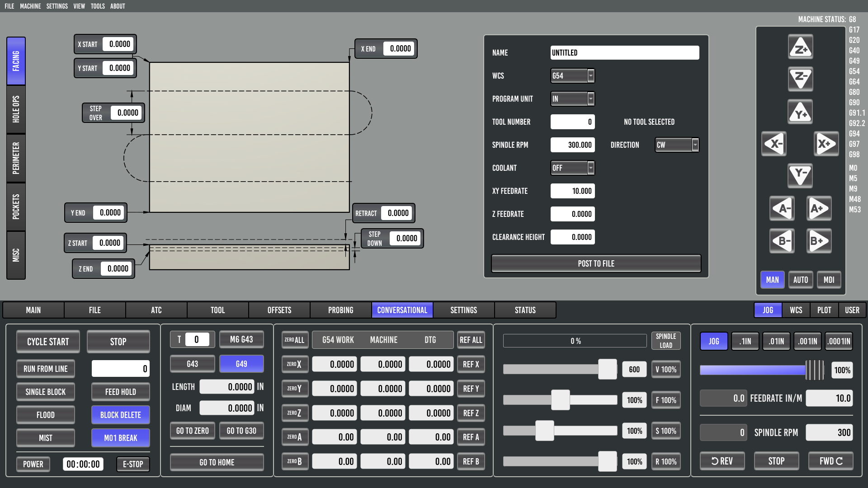Jog the Z axis down with the Z- arrow
The width and height of the screenshot is (868, 488).
(x=800, y=79)
